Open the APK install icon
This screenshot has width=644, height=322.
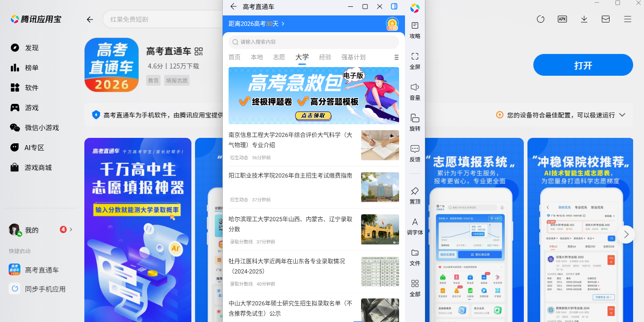pyautogui.click(x=562, y=19)
